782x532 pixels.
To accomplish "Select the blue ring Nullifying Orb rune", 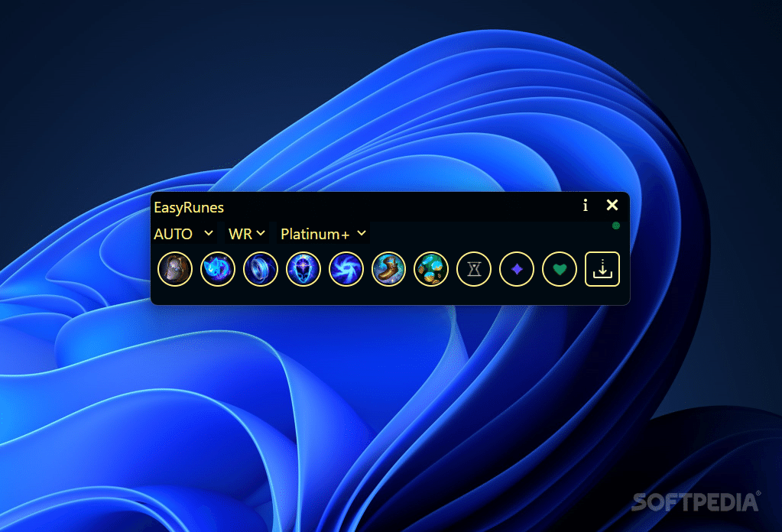I will coord(261,269).
